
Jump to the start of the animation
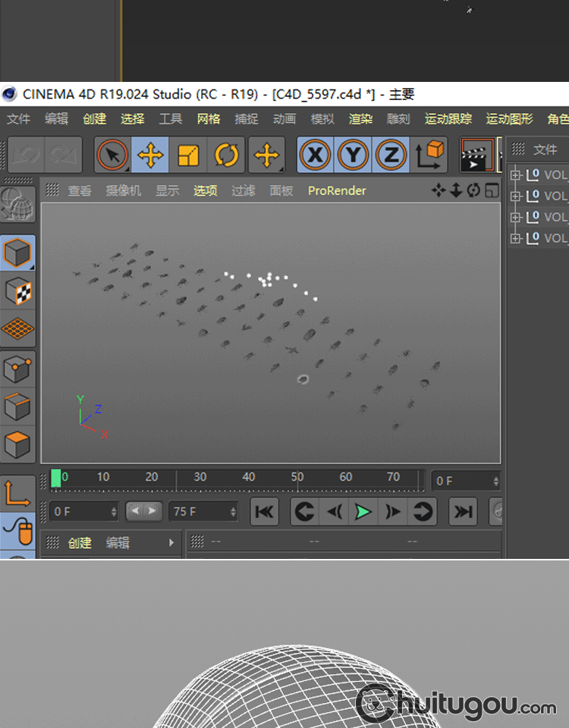264,512
